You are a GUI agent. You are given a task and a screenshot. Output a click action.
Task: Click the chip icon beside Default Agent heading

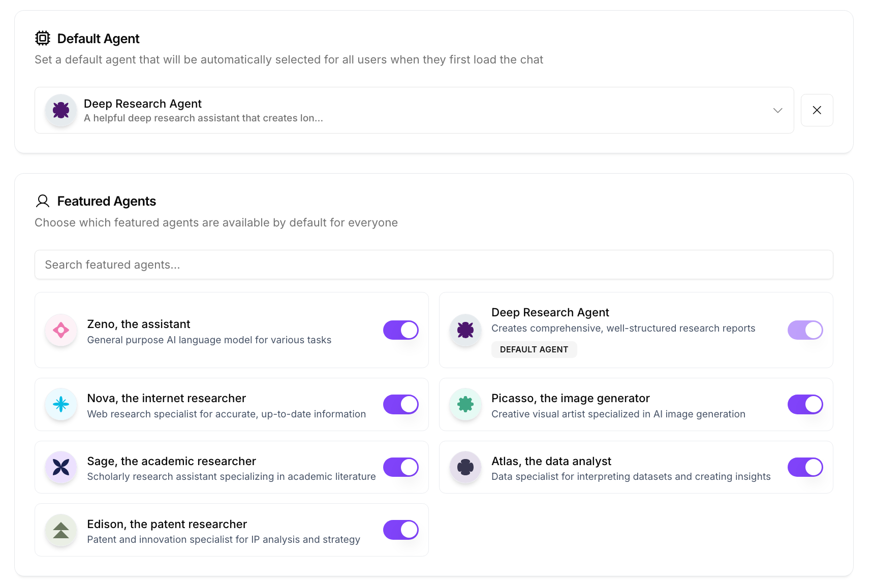[43, 39]
